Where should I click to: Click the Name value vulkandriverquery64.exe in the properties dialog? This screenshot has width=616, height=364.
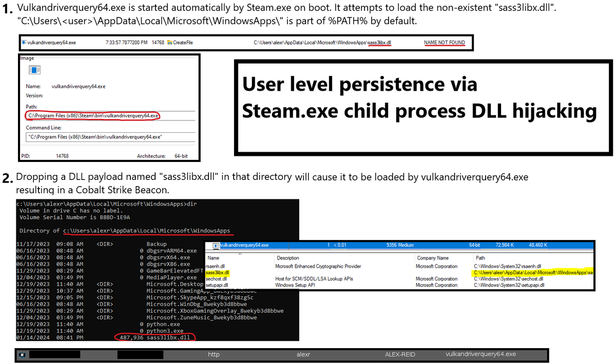(79, 87)
